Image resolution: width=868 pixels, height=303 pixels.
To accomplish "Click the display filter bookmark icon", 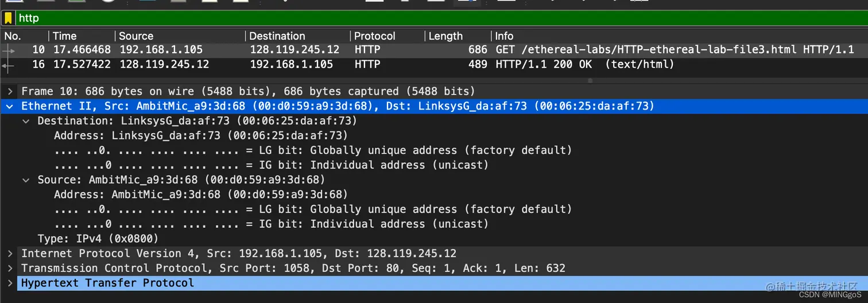I will click(8, 18).
